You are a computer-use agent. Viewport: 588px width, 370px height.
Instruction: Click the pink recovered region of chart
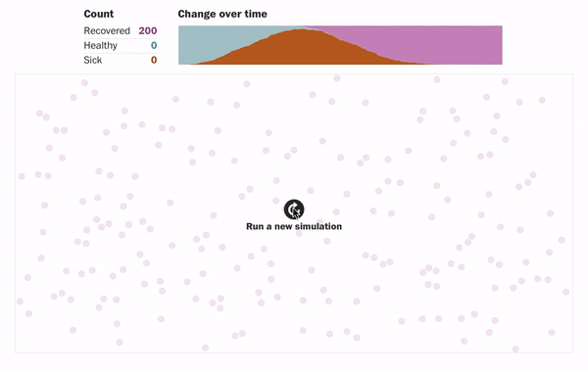point(431,43)
